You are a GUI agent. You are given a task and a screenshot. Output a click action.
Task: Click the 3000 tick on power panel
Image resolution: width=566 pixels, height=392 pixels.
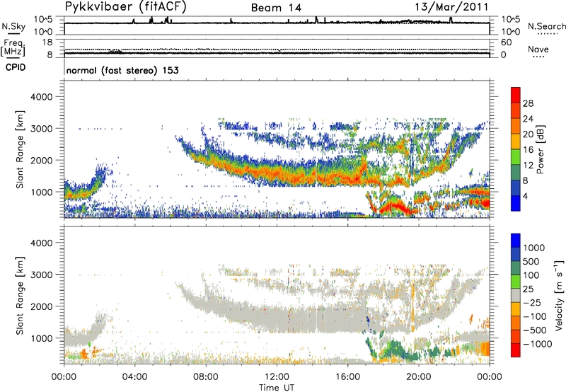coord(41,129)
